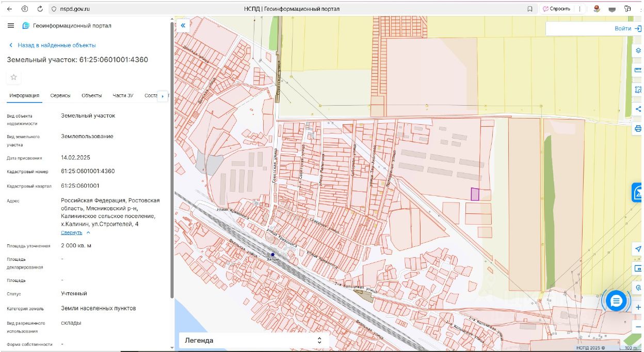This screenshot has height=352, width=644.
Task: Open the map layers panel
Action: tap(638, 51)
